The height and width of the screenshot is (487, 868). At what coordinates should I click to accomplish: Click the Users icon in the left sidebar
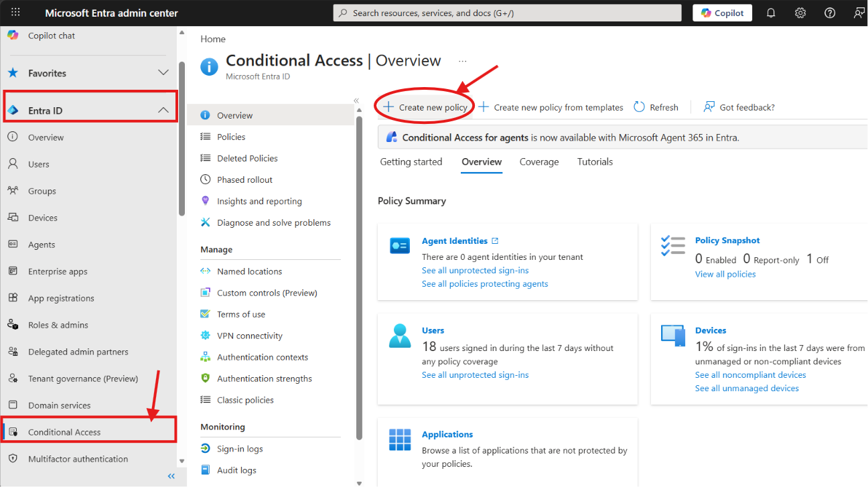tap(13, 164)
